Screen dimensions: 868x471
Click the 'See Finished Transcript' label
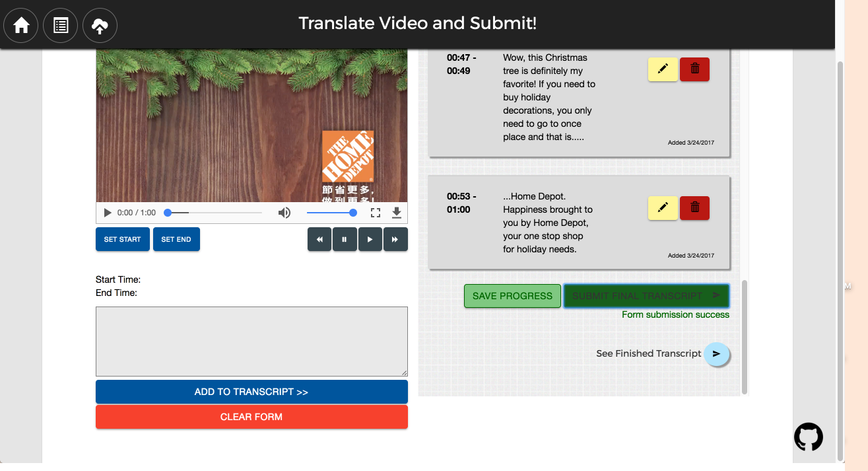(x=648, y=353)
